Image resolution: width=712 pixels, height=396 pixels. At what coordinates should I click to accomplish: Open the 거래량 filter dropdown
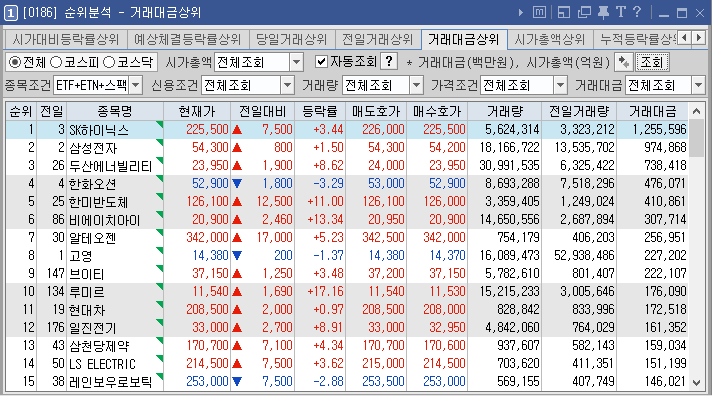416,85
